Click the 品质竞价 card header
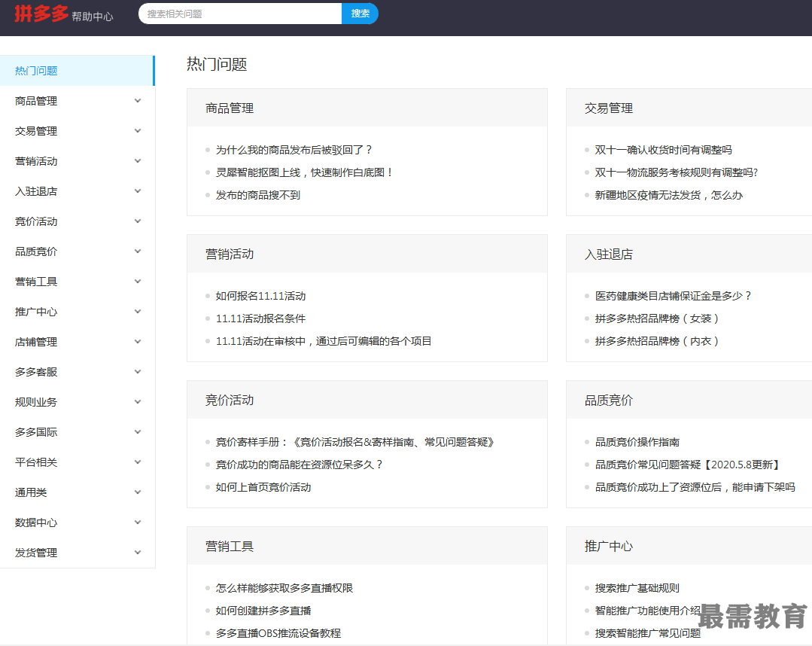This screenshot has height=646, width=812. tap(689, 400)
